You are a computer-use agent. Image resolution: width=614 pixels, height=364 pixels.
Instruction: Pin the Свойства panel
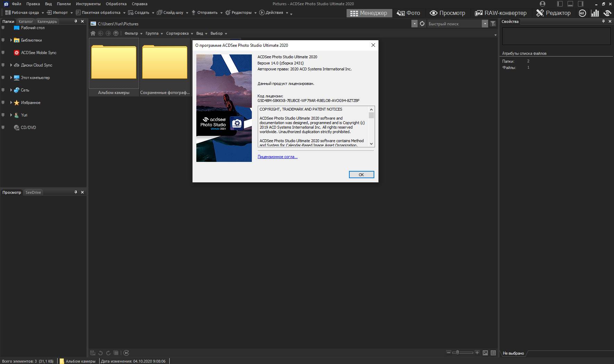(x=603, y=21)
